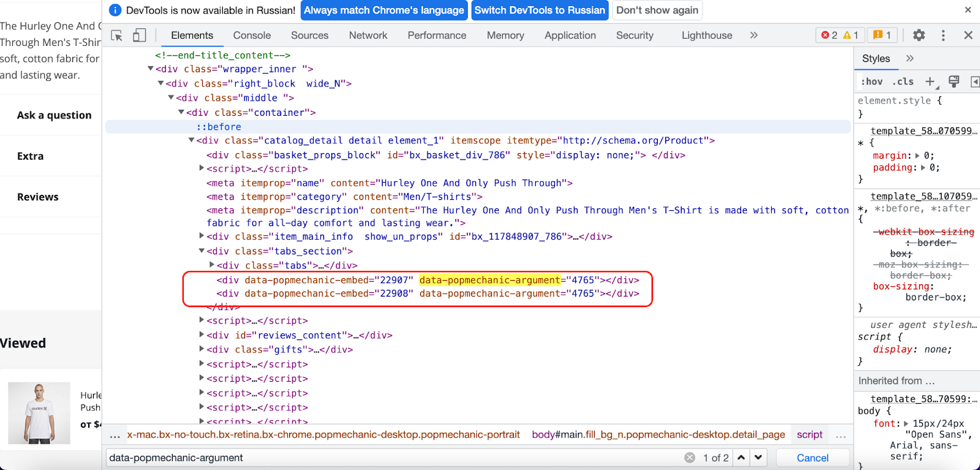
Task: Click the Reviews tab on page
Action: [38, 197]
